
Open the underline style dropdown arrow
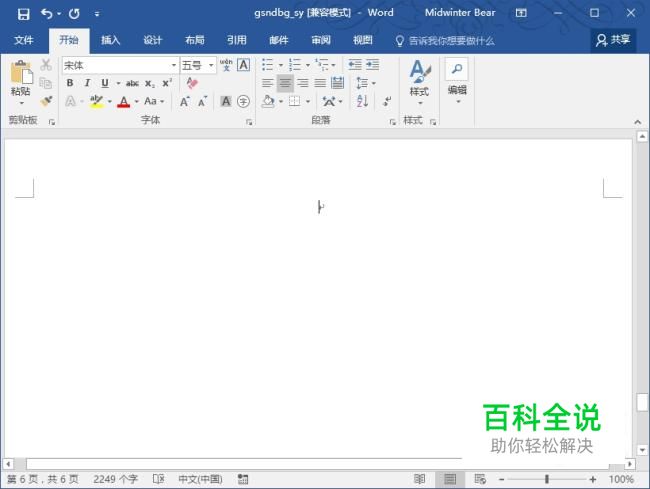[x=118, y=83]
